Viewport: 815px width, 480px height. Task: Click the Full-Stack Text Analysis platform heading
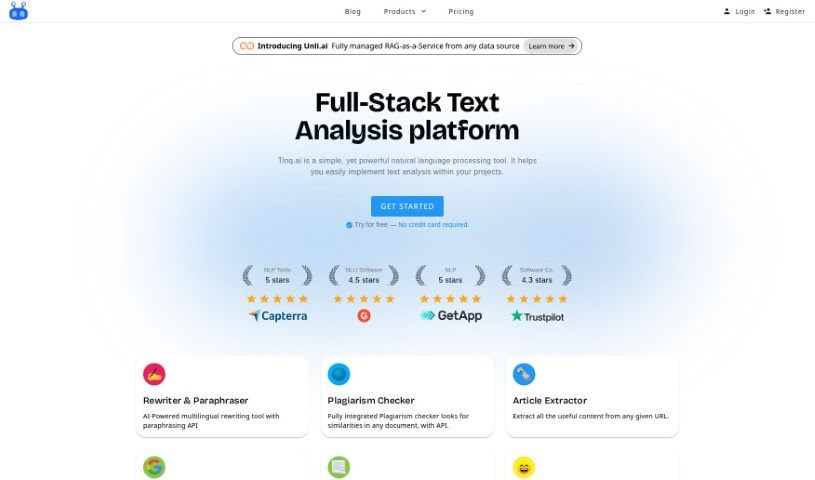407,116
